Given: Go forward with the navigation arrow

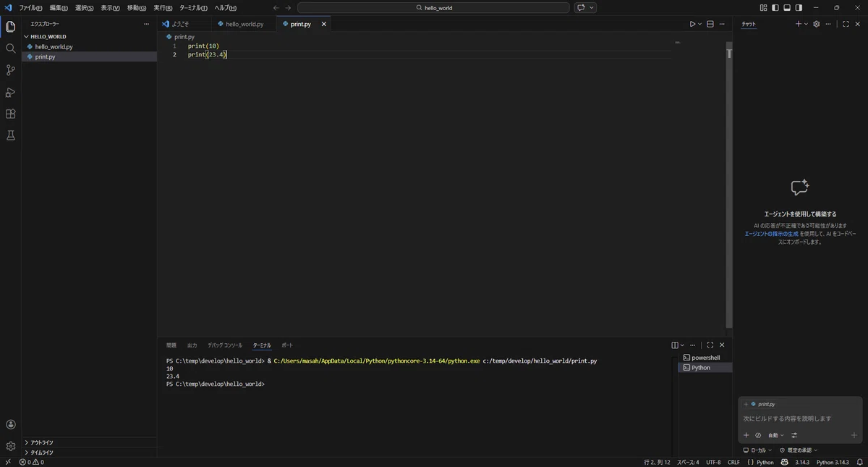Looking at the screenshot, I should click(289, 7).
